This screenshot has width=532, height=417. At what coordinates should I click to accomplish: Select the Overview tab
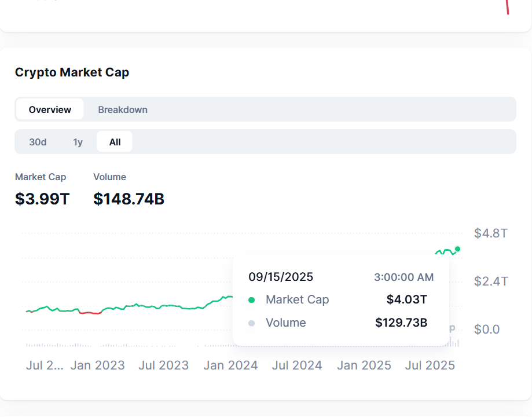[x=50, y=109]
